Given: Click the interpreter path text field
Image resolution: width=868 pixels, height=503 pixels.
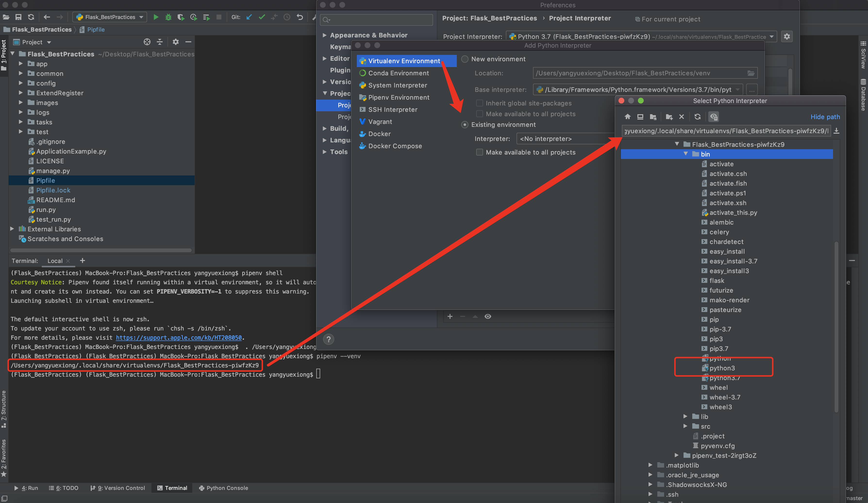Looking at the screenshot, I should (726, 131).
